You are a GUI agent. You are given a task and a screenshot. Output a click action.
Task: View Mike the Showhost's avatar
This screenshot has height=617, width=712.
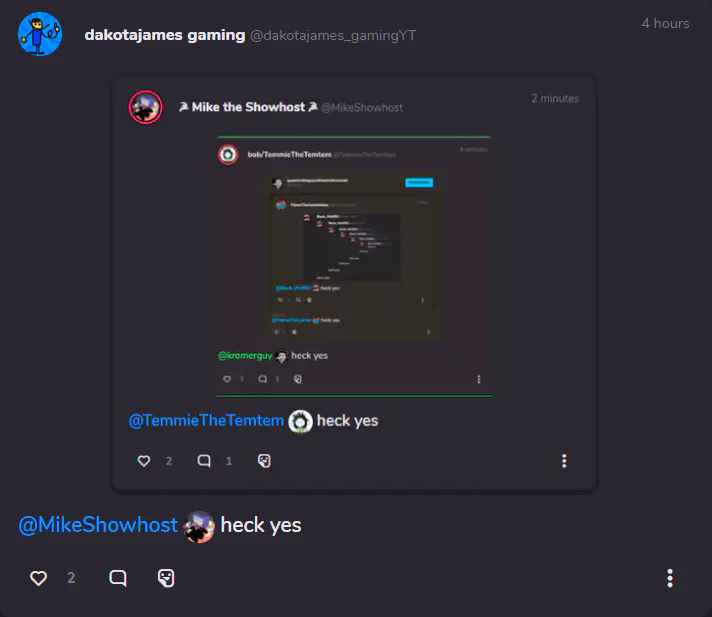(145, 107)
